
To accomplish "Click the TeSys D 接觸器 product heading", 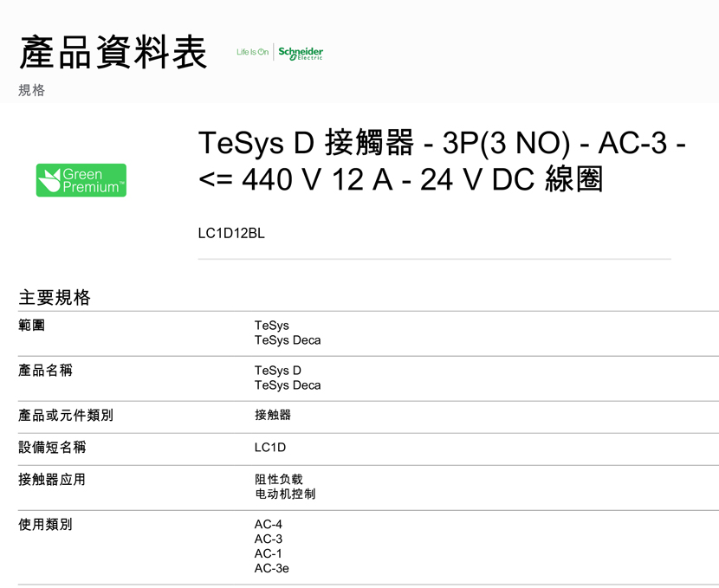I will (x=442, y=160).
